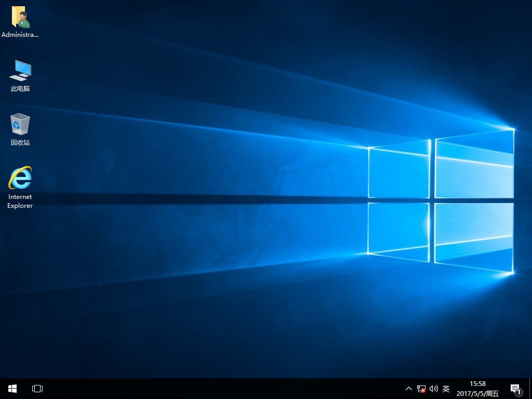Select the Internet Explorer desktop icon

coord(20,178)
